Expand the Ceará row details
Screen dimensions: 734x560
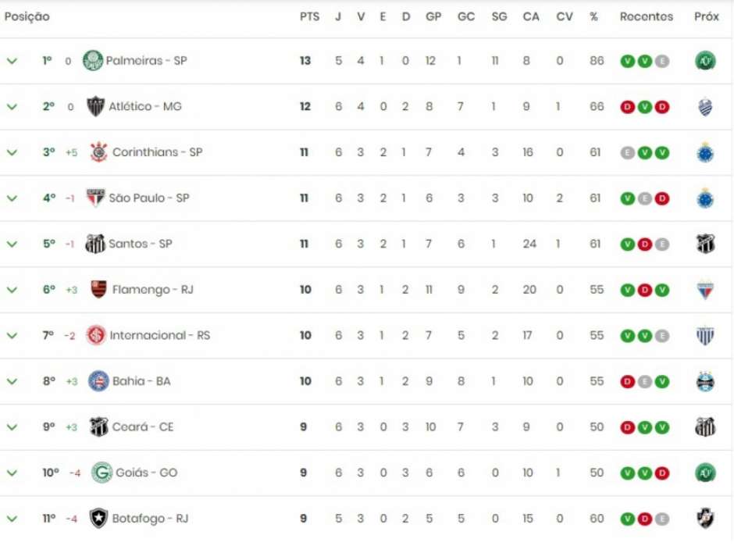(11, 426)
